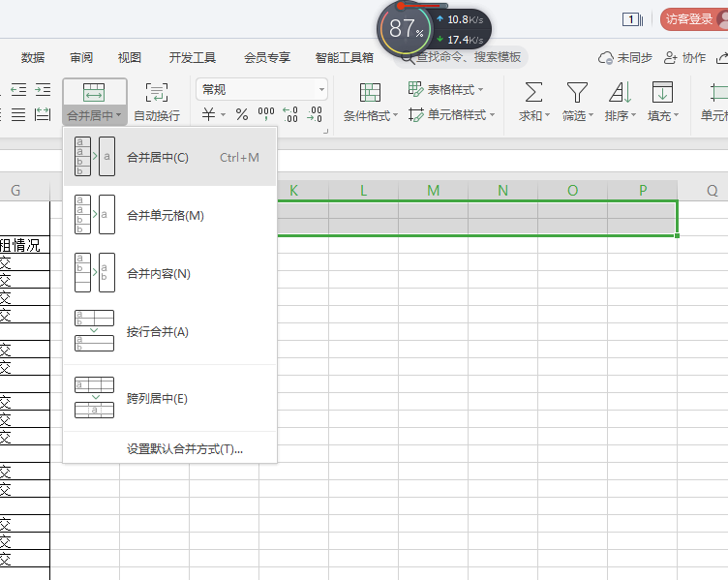Expand the 排序 dropdown arrow
The height and width of the screenshot is (580, 728).
(x=633, y=114)
